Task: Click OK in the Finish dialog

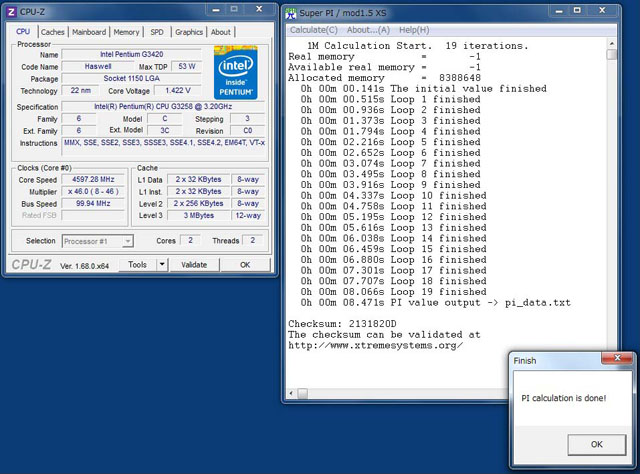Action: tap(596, 444)
